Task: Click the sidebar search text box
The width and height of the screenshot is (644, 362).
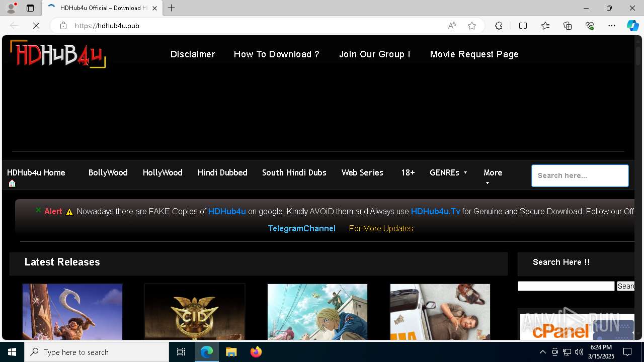Action: click(x=566, y=286)
